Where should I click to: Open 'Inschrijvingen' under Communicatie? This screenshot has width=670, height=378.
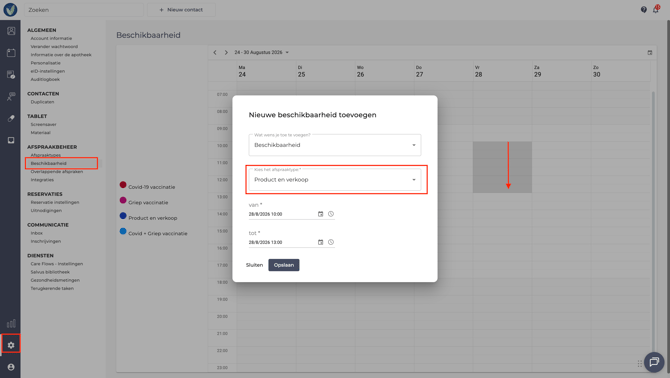46,241
